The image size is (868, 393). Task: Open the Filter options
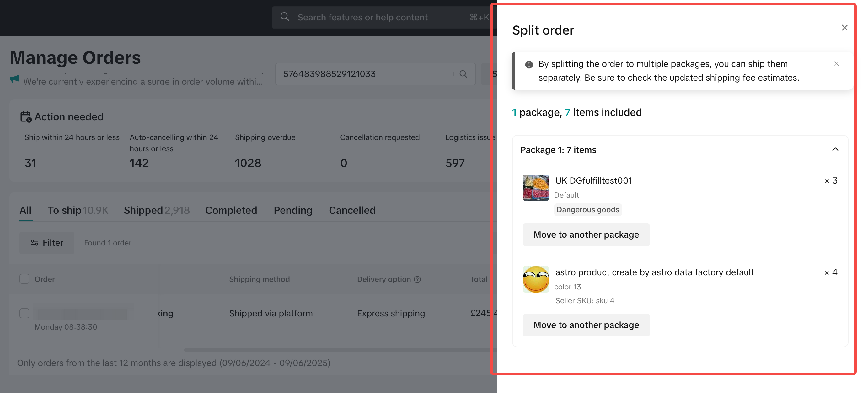(x=47, y=243)
